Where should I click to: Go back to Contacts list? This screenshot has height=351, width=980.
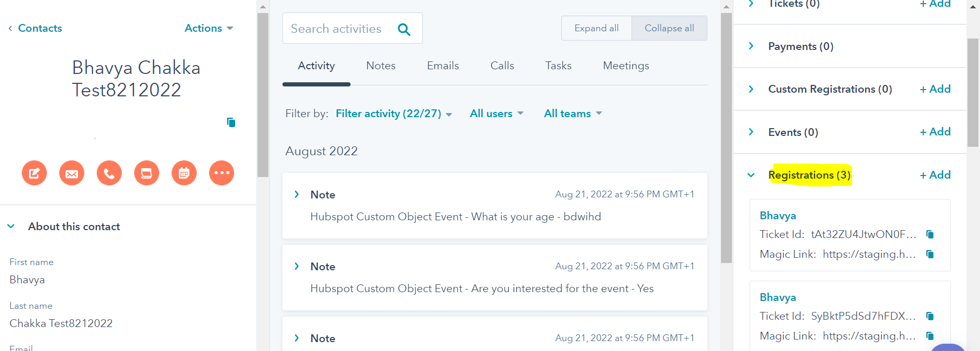35,28
